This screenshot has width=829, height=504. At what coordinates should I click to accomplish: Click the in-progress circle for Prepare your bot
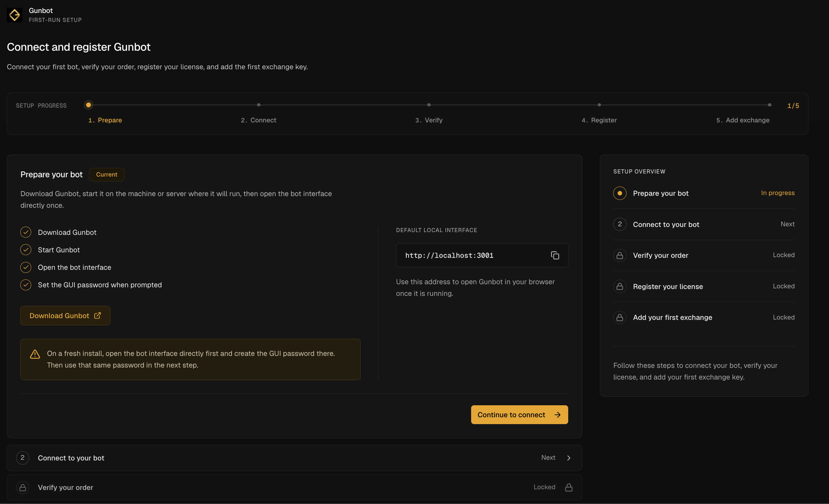tap(620, 193)
